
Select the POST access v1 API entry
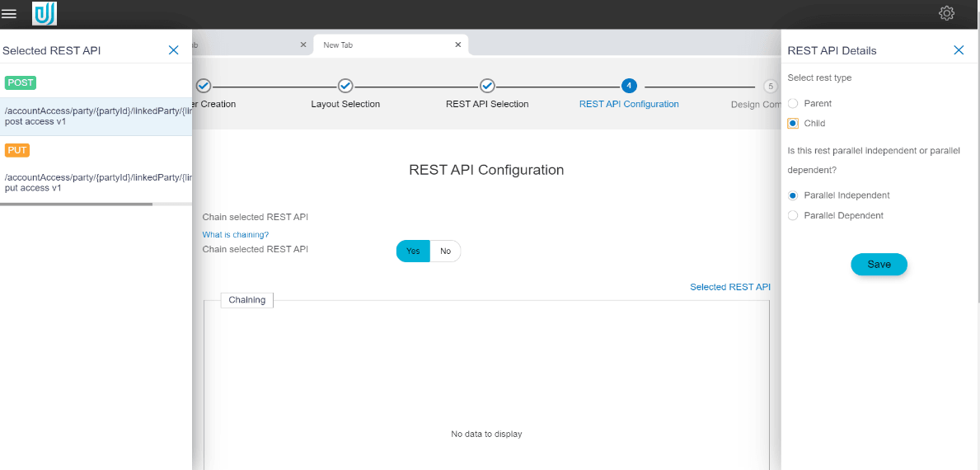coord(96,115)
